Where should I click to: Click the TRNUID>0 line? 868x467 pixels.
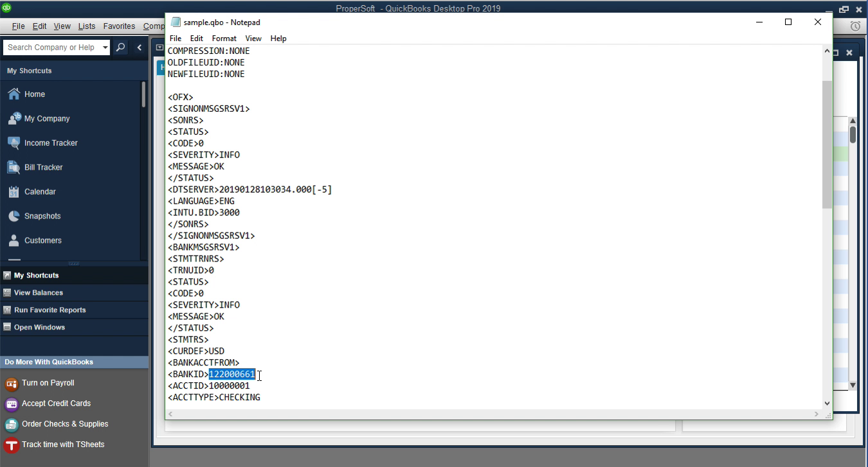(x=191, y=270)
